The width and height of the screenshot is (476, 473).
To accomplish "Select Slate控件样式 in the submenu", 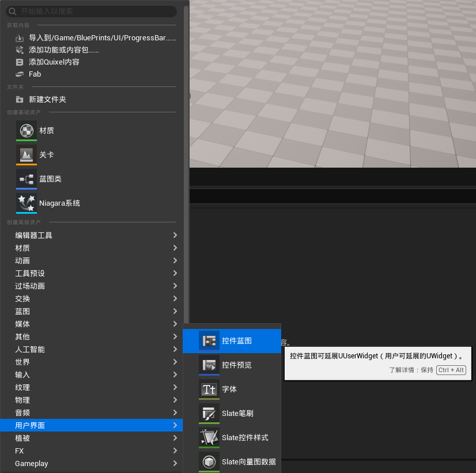I will [232, 438].
